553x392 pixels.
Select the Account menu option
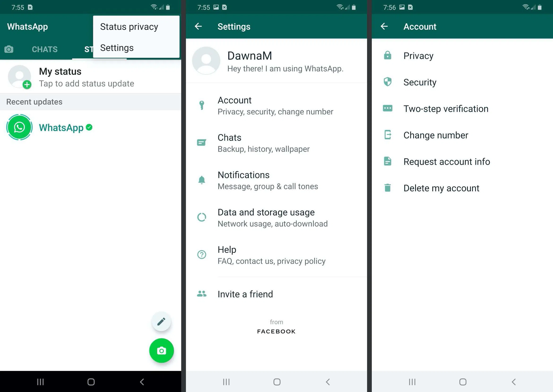(276, 105)
